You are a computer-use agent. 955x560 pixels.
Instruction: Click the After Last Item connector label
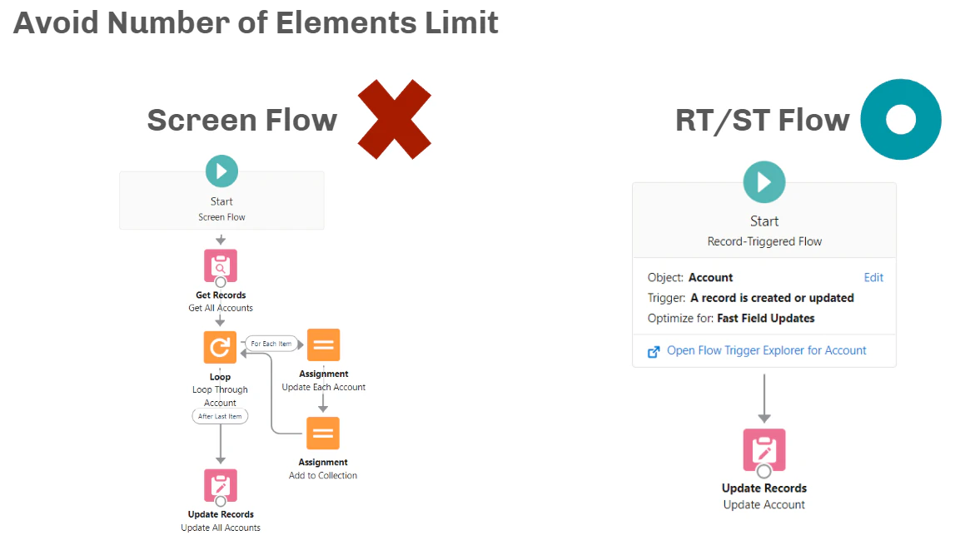coord(220,416)
